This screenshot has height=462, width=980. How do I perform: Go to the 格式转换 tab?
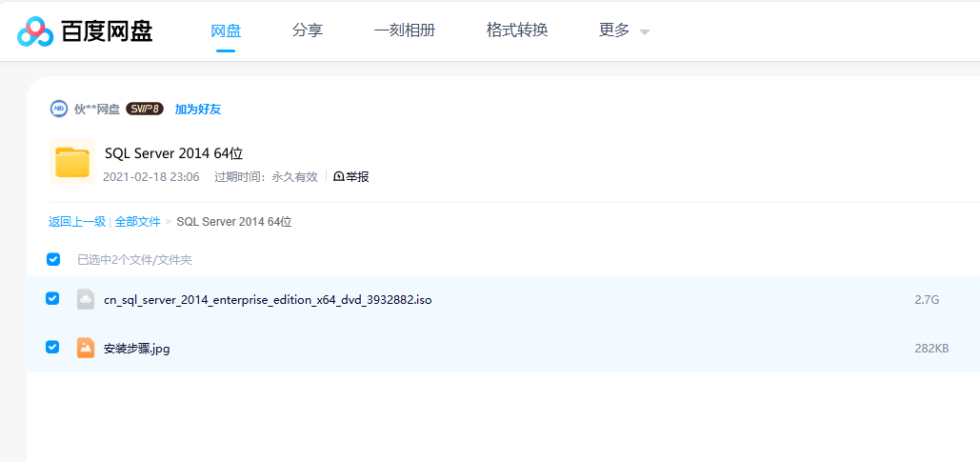(517, 30)
